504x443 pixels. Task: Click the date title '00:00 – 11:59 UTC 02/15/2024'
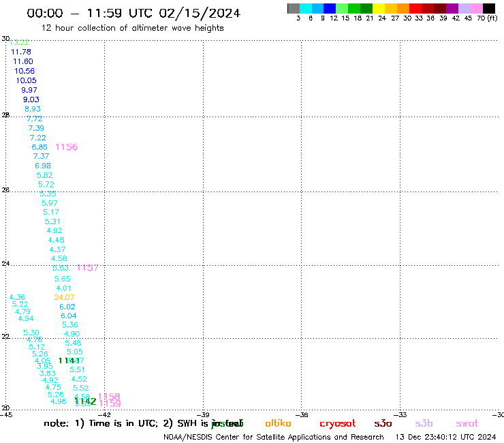(133, 13)
